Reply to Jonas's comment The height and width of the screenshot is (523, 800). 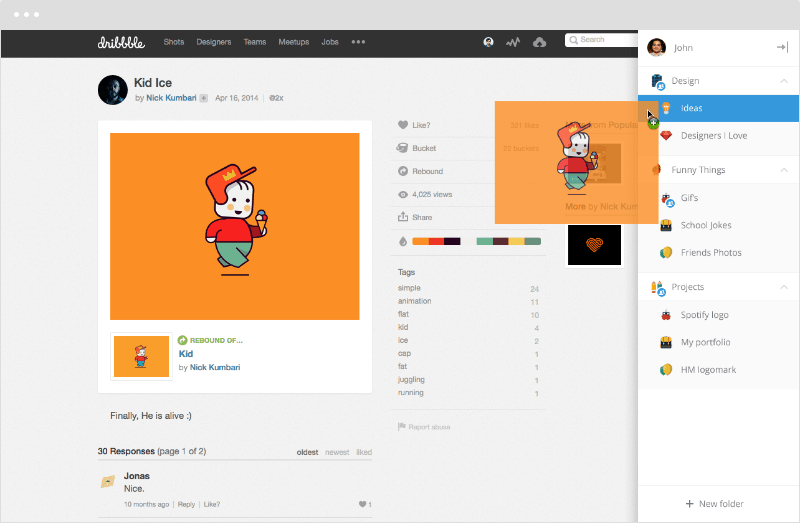pyautogui.click(x=186, y=504)
